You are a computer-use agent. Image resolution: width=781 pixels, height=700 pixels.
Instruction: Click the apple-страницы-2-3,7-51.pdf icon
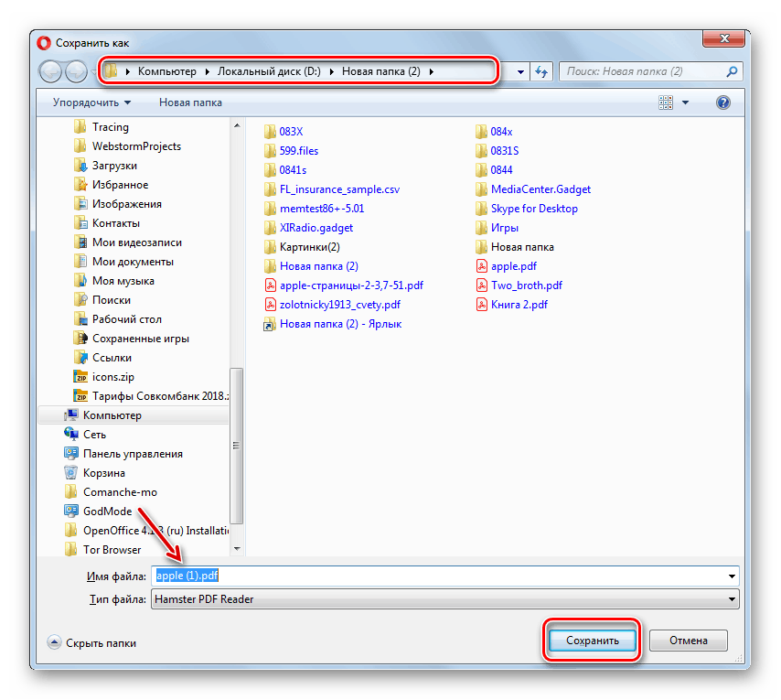[x=270, y=285]
